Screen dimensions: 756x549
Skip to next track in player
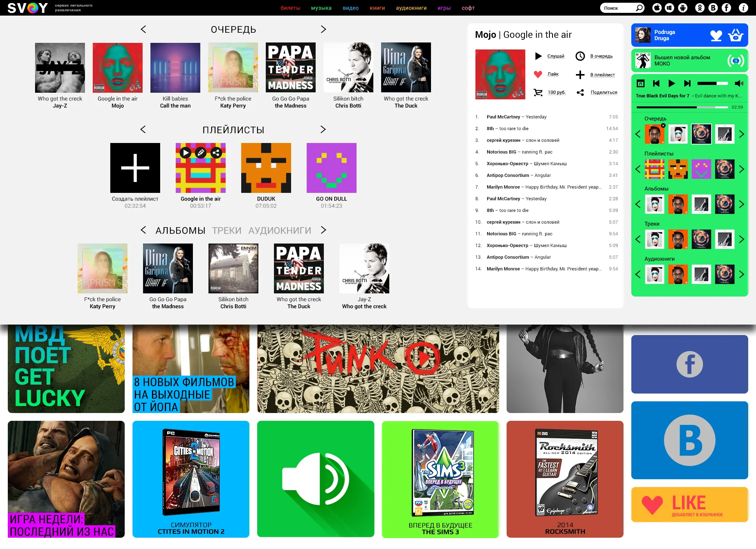point(687,83)
